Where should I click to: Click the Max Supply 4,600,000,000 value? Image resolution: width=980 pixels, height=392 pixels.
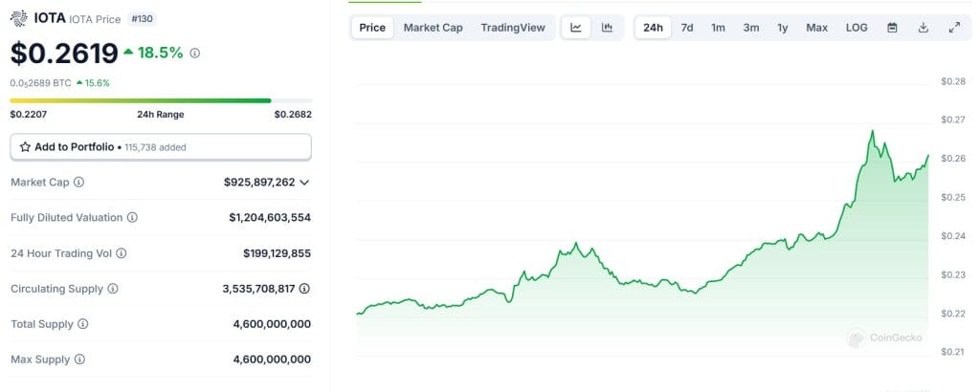coord(272,359)
